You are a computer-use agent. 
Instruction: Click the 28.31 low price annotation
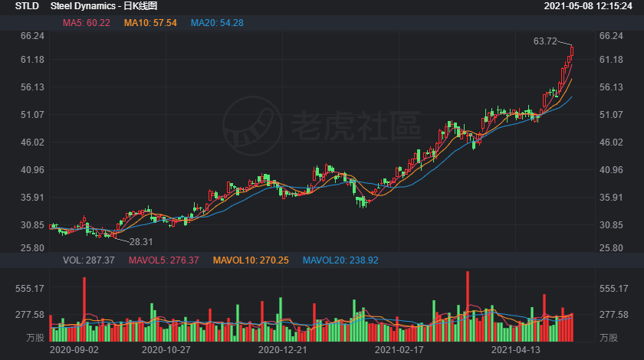pyautogui.click(x=141, y=242)
